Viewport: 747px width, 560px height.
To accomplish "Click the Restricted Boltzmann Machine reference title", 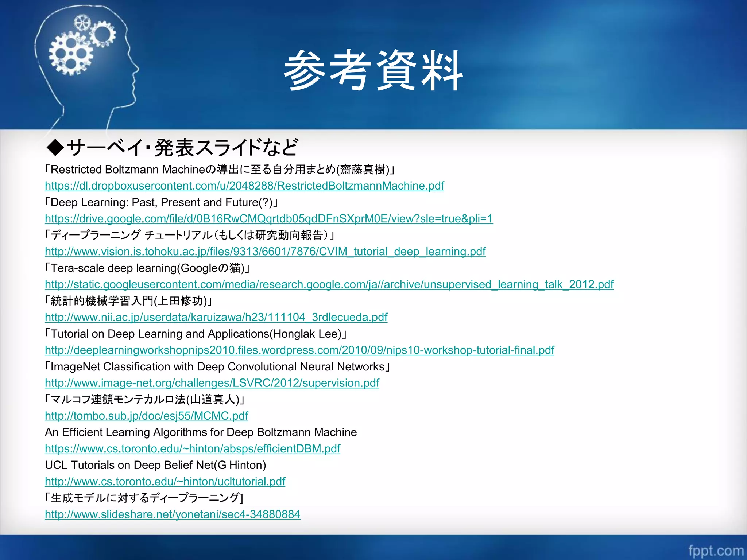I will click(220, 170).
